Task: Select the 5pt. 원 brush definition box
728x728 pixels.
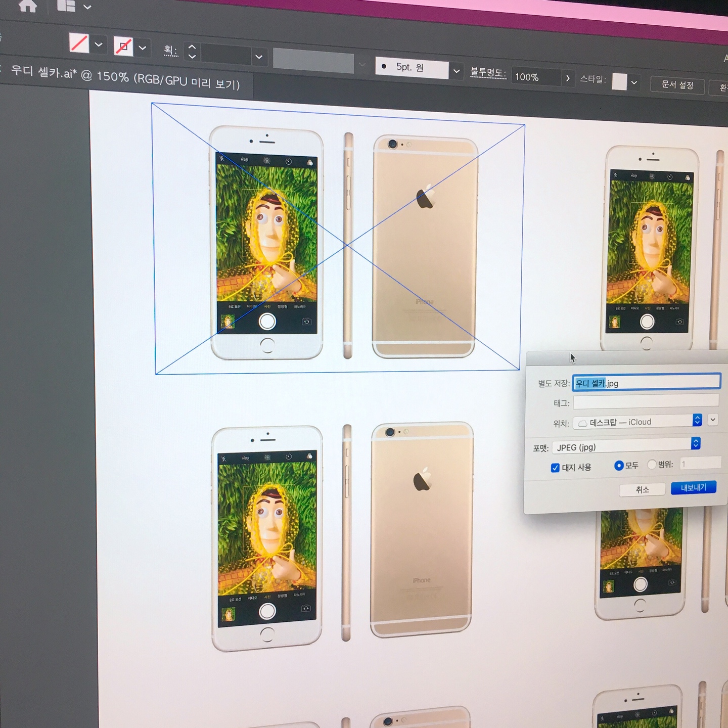Action: 412,67
